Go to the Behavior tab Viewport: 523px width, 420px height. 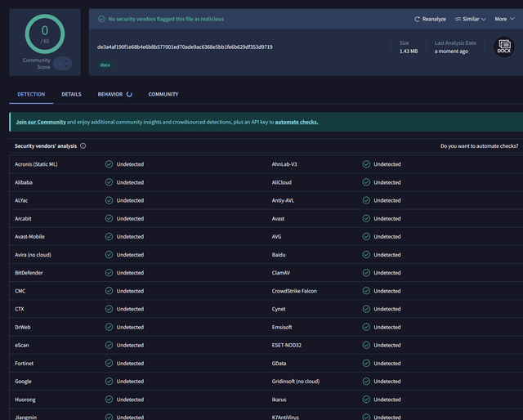coord(114,95)
